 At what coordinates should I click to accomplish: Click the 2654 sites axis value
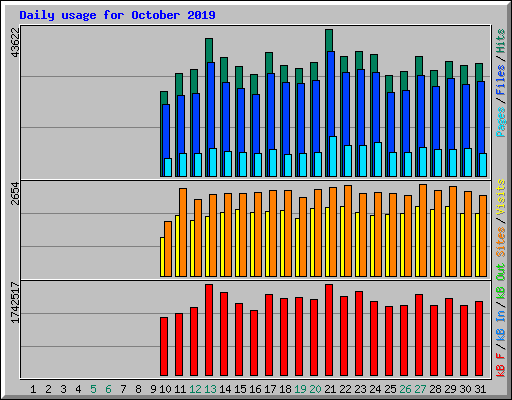(15, 193)
